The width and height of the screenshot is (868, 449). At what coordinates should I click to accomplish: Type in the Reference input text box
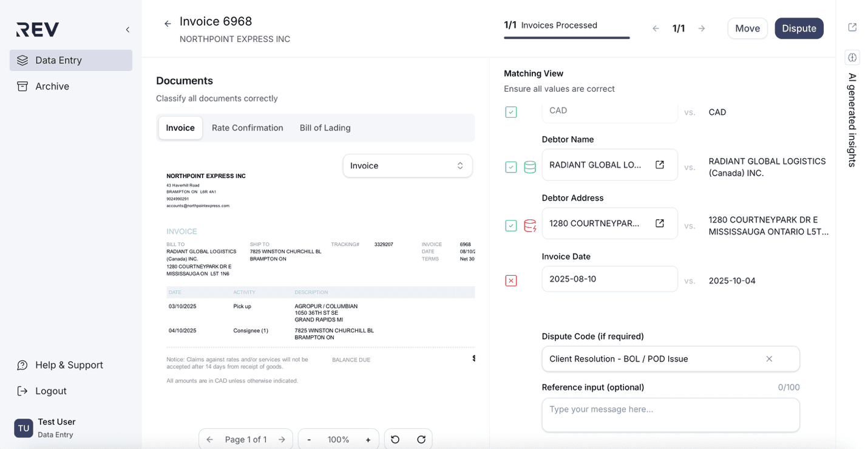pyautogui.click(x=670, y=415)
